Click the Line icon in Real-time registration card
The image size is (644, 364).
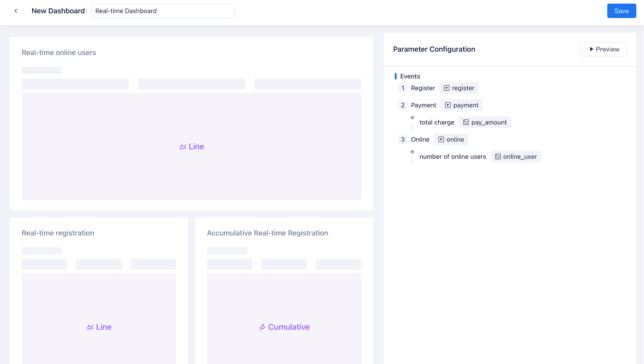click(90, 327)
